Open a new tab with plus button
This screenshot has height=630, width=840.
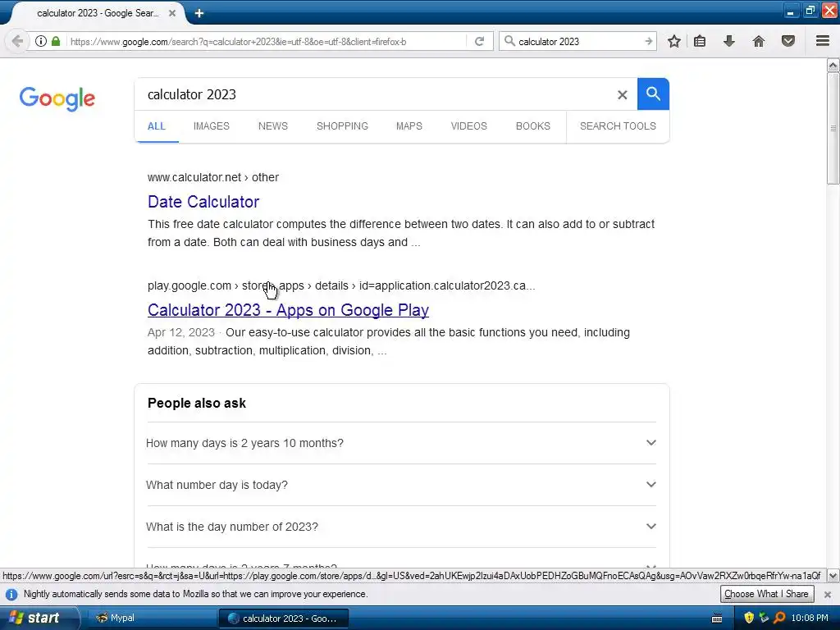pyautogui.click(x=199, y=13)
